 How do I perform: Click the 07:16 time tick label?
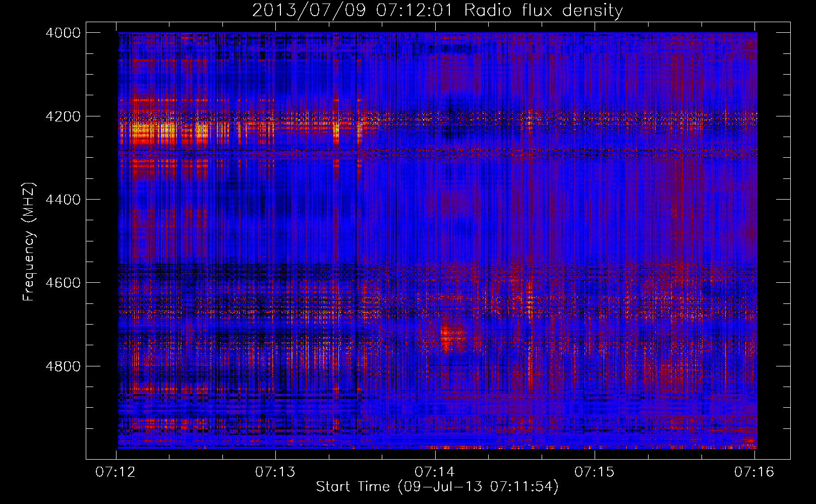click(x=754, y=472)
